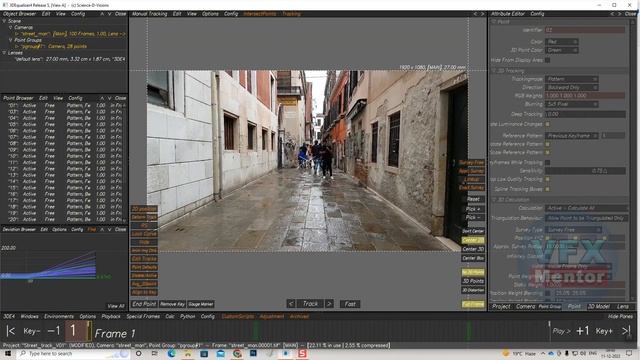Open Special Frames menu
This screenshot has height=360, width=640.
(143, 316)
